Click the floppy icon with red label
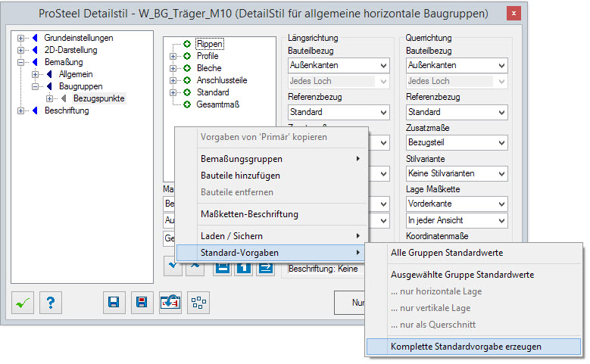Screen dimensions: 590x364 click(x=142, y=303)
